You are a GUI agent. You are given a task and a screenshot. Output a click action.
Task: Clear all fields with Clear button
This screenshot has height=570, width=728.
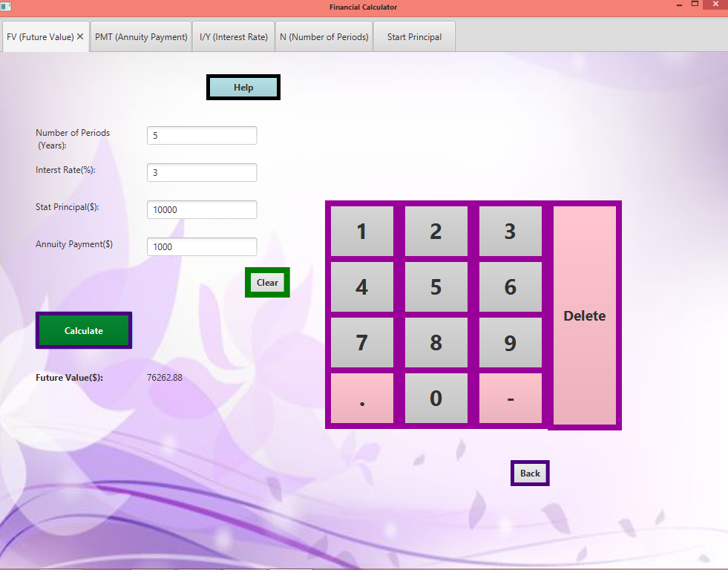(x=267, y=282)
